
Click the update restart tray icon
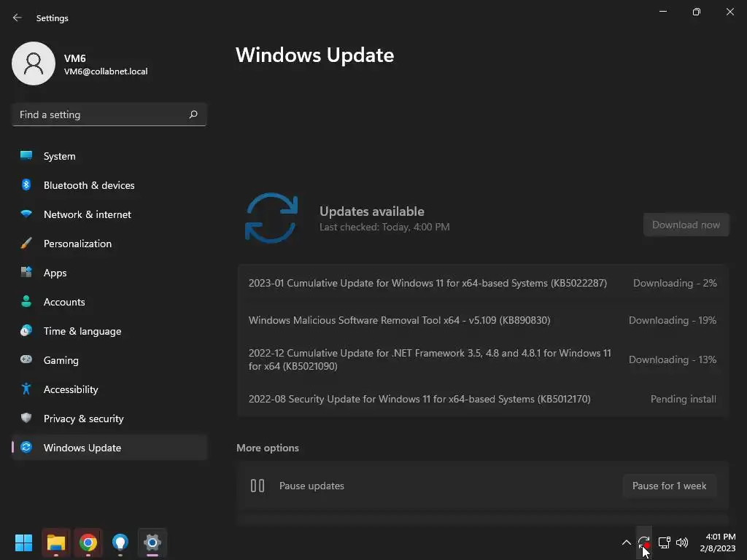[x=643, y=542]
